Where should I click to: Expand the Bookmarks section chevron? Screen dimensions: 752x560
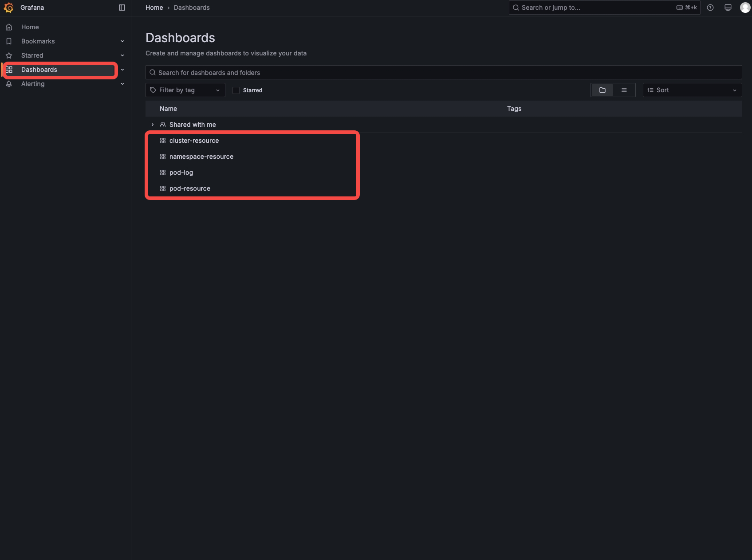pyautogui.click(x=122, y=41)
